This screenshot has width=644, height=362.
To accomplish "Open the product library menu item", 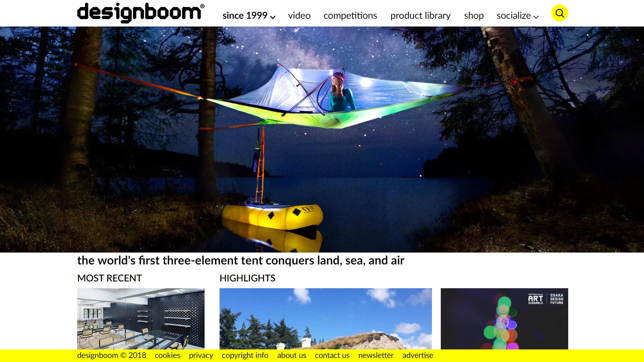I will tap(420, 16).
